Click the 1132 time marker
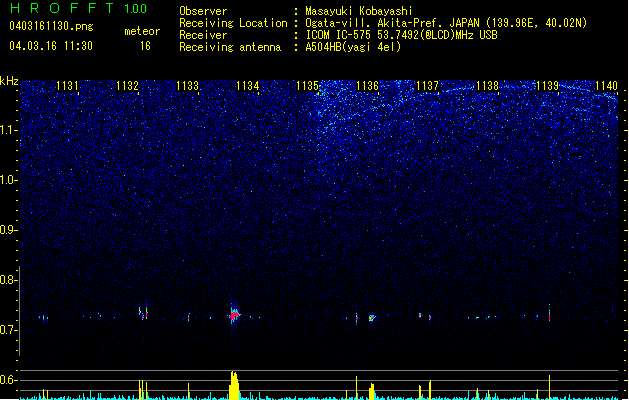629x400 pixels. [127, 85]
